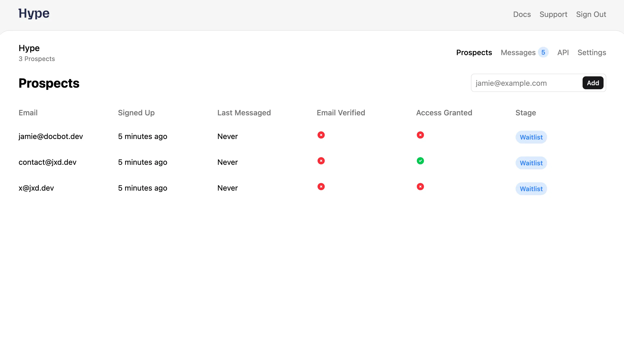The height and width of the screenshot is (364, 624).
Task: Click jamie@docbot.dev access granted red X icon
Action: [420, 135]
